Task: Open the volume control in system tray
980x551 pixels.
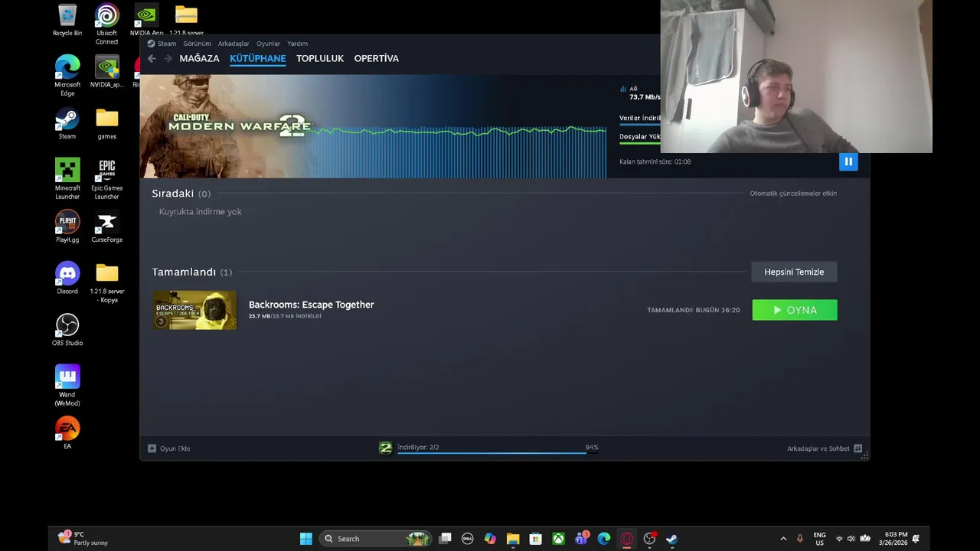Action: pos(851,539)
